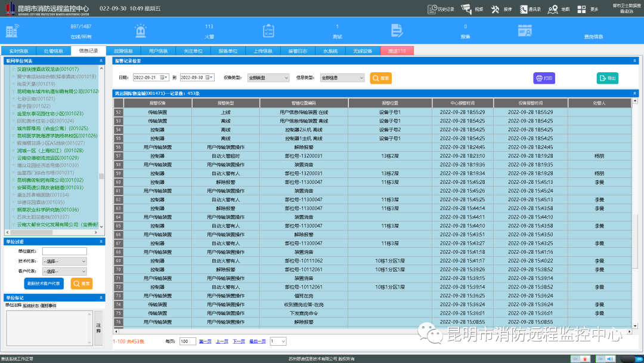The image size is (644, 363).
Task: Open the 地图 map icon
Action: (552, 8)
